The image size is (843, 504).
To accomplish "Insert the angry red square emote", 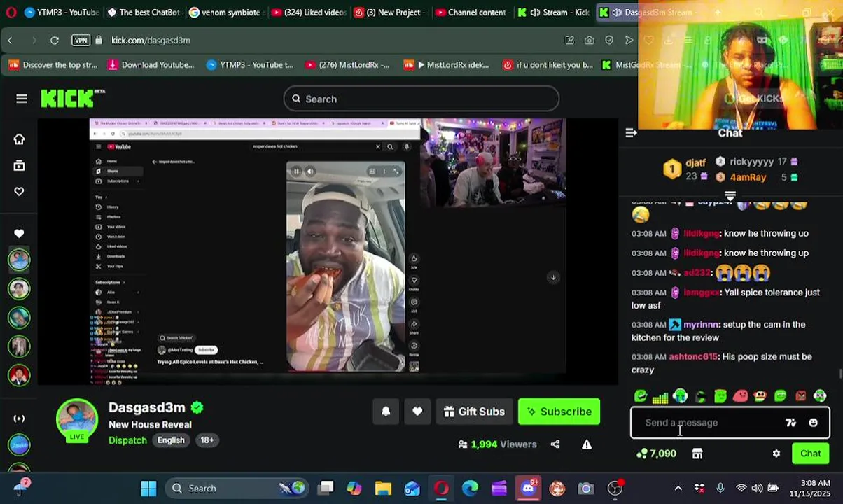I will coord(800,396).
